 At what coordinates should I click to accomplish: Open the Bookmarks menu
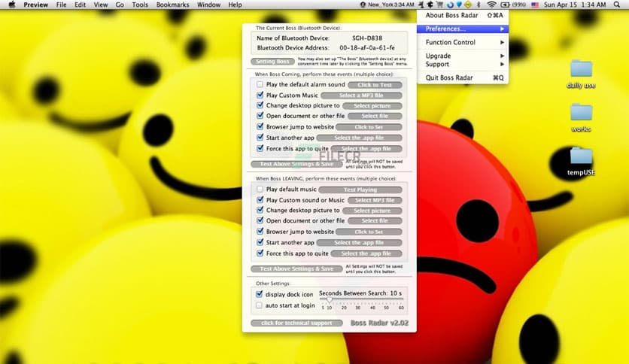pos(172,5)
